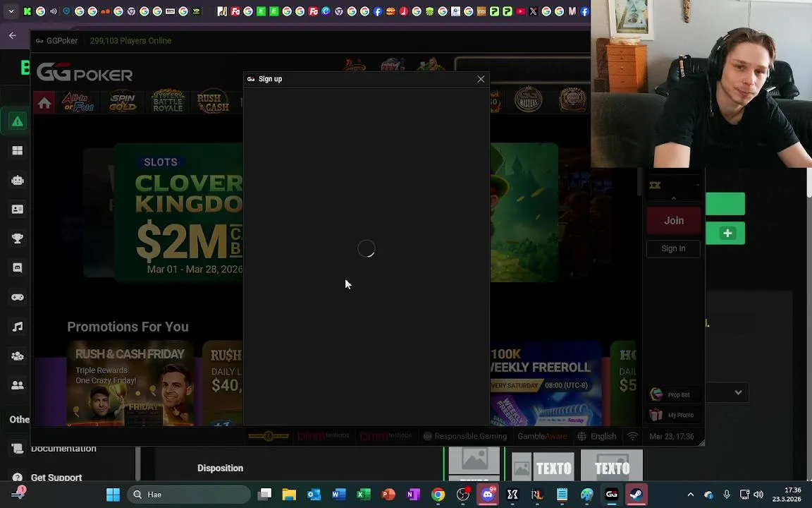Screen dimensions: 812x508
Task: Select the Spin & Gold game icon
Action: coord(123,102)
